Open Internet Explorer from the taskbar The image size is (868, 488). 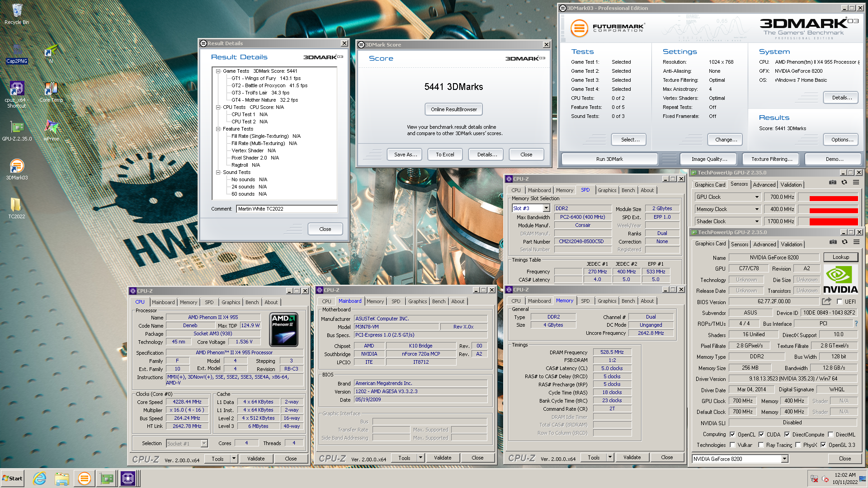coord(40,479)
